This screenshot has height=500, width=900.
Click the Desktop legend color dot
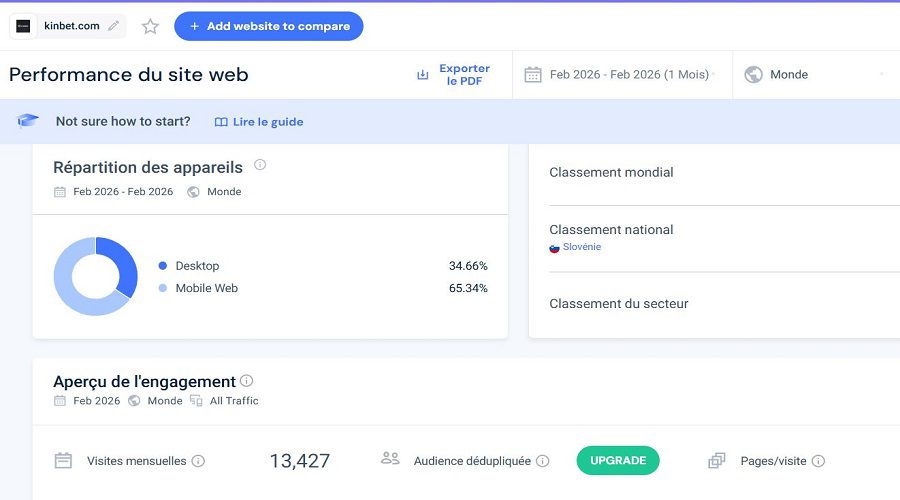(162, 266)
